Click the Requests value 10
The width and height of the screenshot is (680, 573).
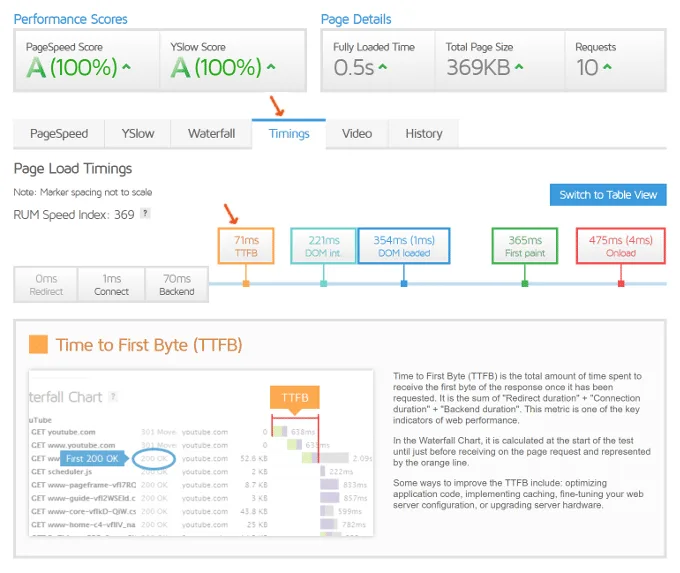tap(587, 67)
